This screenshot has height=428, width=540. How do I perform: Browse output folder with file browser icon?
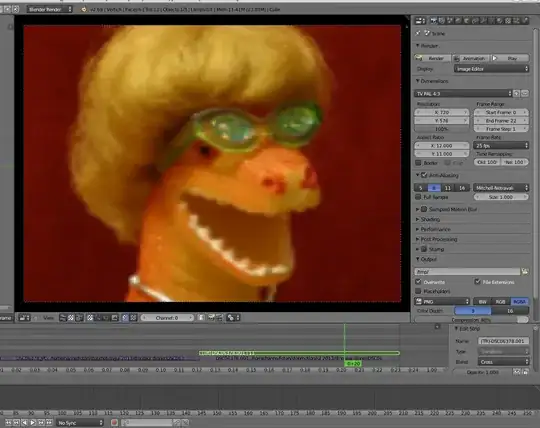[x=525, y=272]
